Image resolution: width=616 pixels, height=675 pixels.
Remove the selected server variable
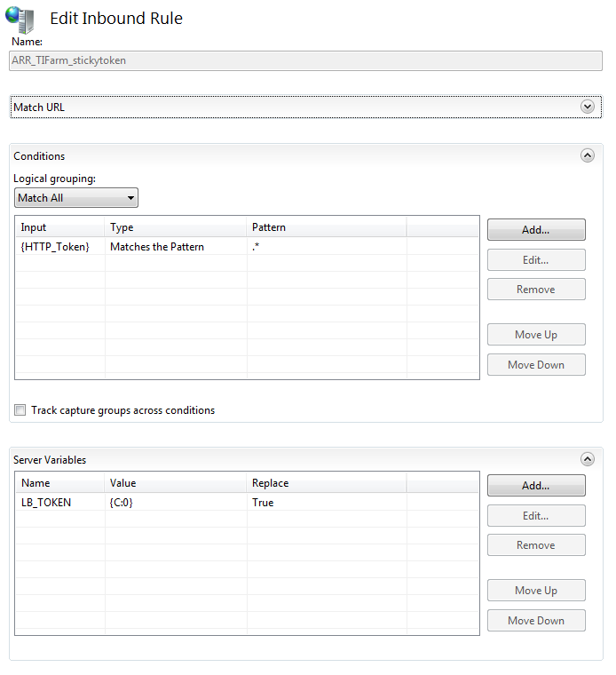pos(536,545)
